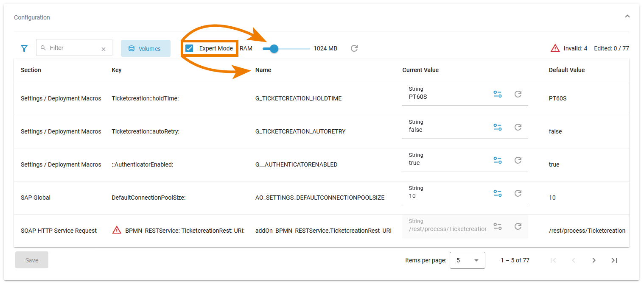Click the Section column header
The image size is (644, 284).
tap(31, 70)
